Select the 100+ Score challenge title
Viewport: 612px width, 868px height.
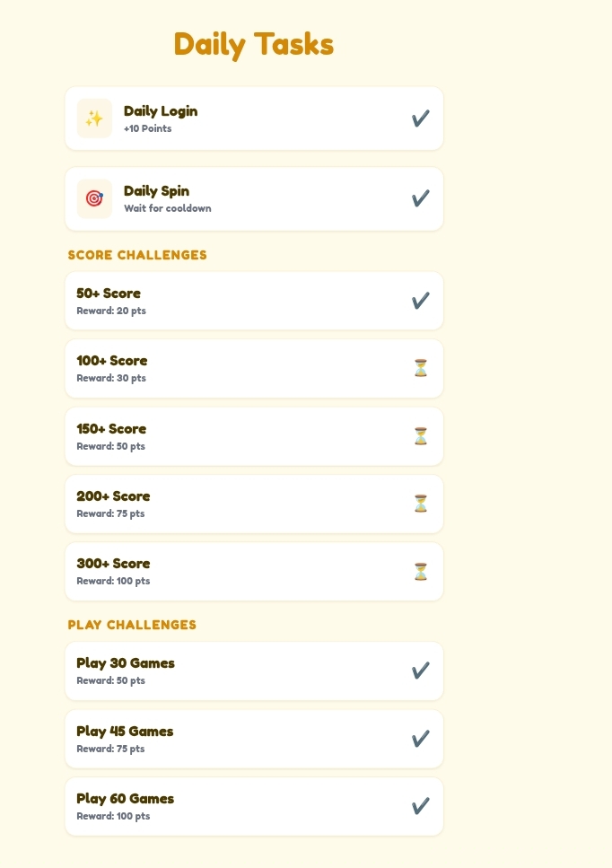[112, 361]
